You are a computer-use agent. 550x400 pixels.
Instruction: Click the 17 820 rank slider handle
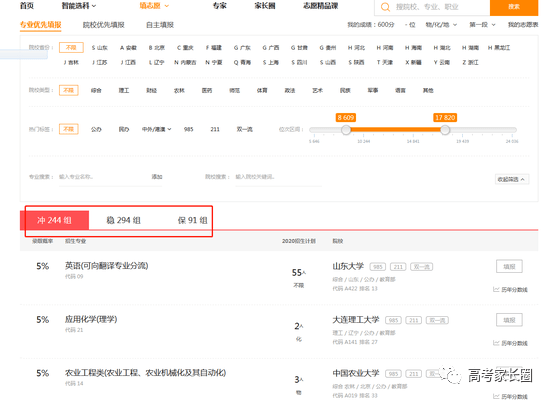pos(445,130)
